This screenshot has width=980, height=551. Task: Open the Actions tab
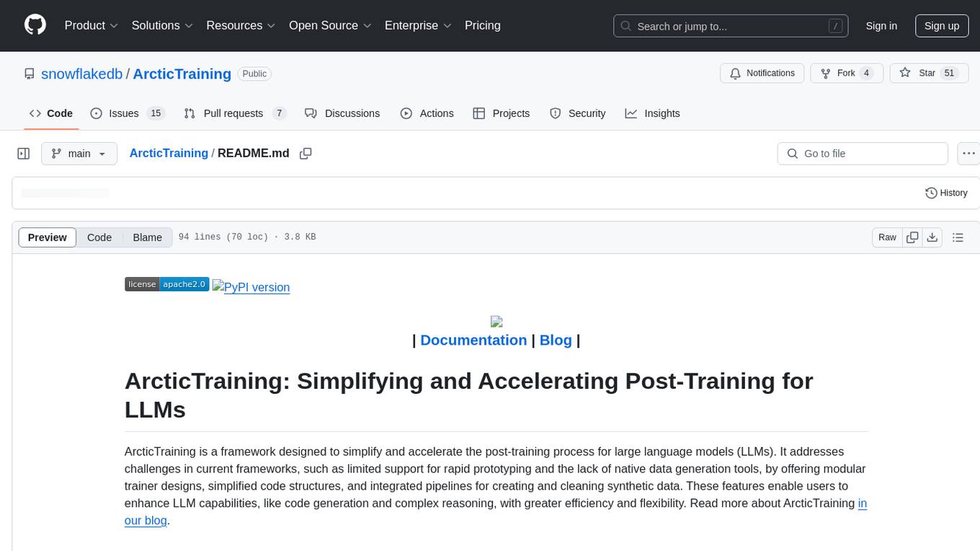427,113
